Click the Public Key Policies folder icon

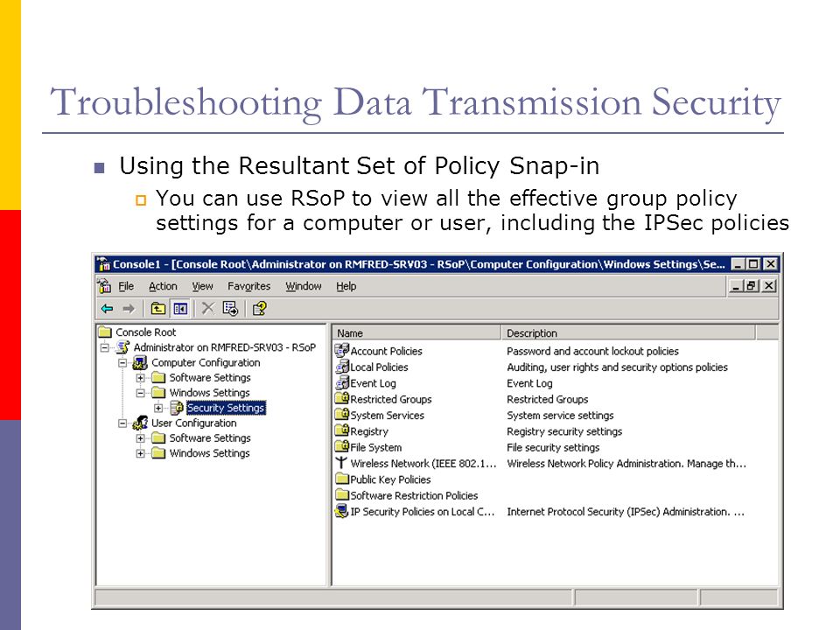(342, 479)
